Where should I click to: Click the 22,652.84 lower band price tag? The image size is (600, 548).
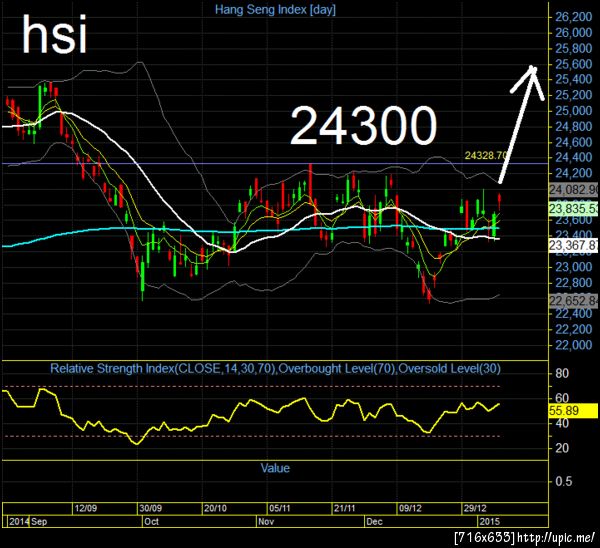[x=573, y=300]
